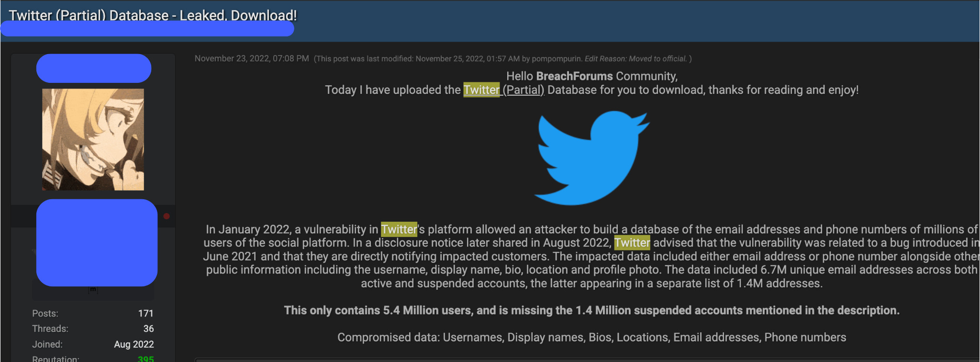Click the bold "5.4 Million users" notice line
Image resolution: width=980 pixels, height=362 pixels.
(592, 310)
